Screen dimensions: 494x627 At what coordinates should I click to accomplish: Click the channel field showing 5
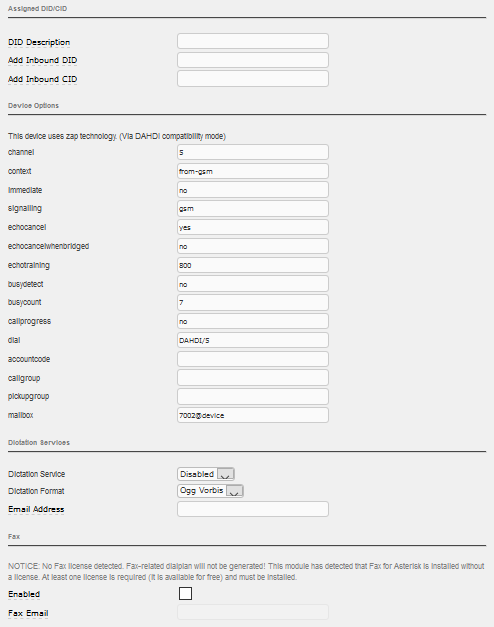[x=253, y=152]
